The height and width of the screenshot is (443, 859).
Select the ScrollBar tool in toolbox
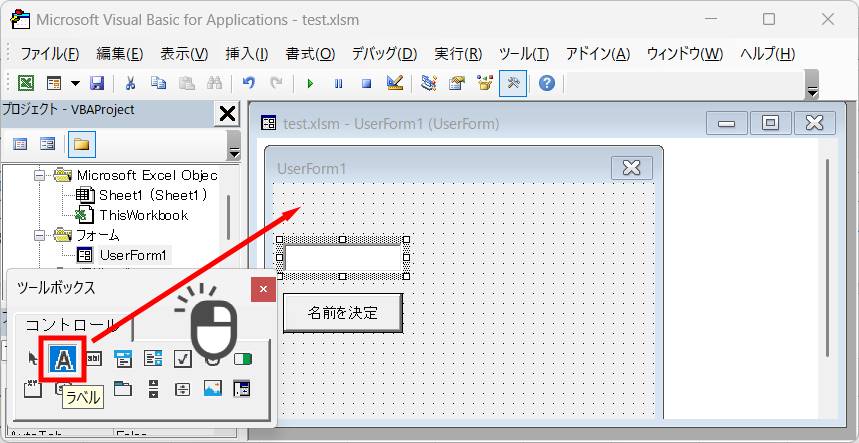click(x=153, y=389)
